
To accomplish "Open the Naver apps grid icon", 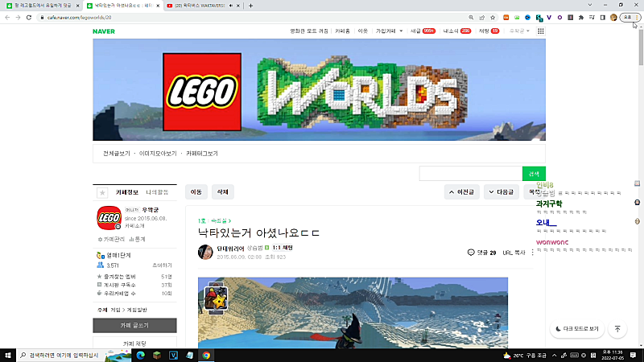I will click(x=540, y=31).
